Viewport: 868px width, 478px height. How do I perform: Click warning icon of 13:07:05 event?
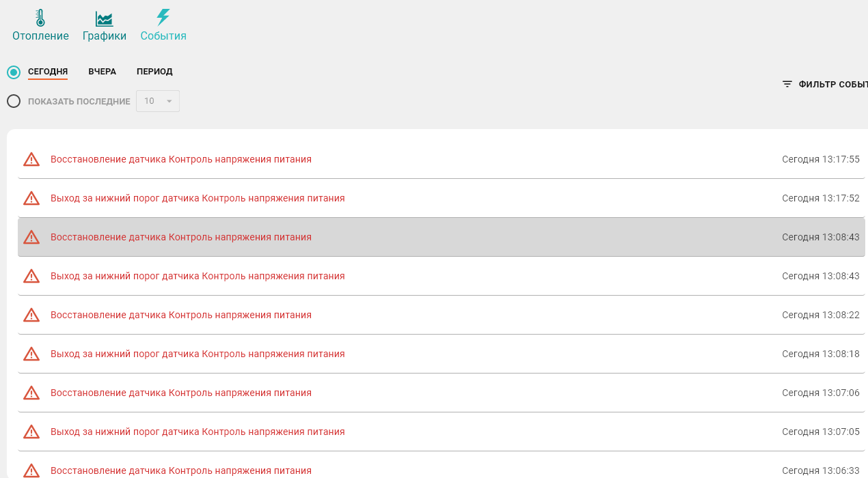pyautogui.click(x=31, y=432)
